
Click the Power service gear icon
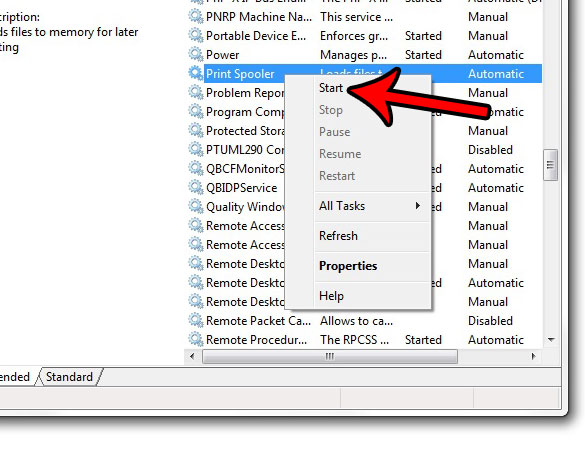[195, 54]
